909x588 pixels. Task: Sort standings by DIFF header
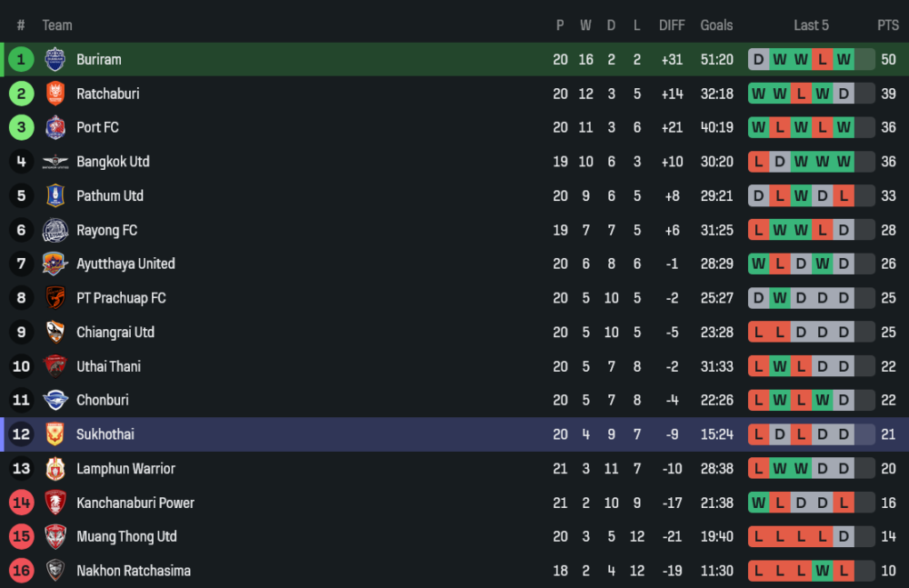672,25
